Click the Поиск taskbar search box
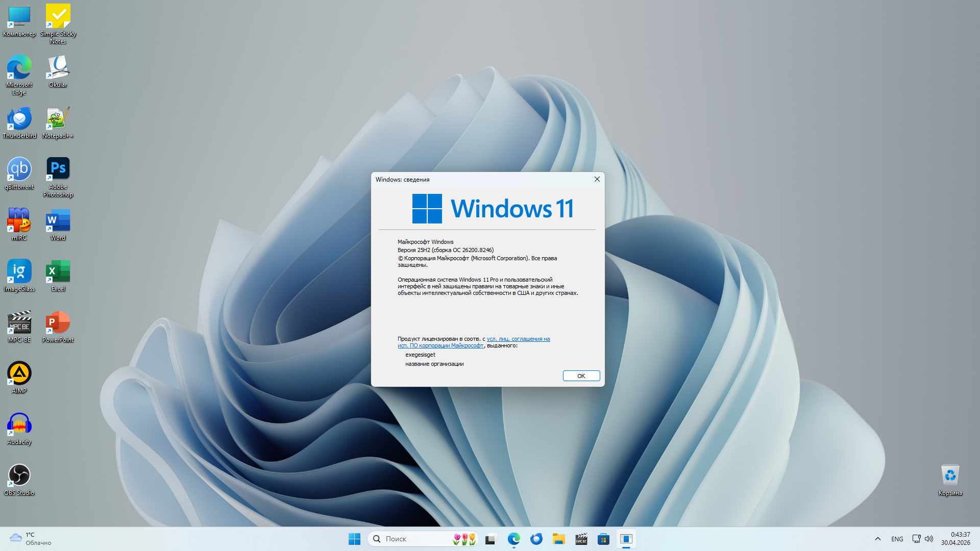The width and height of the screenshot is (980, 551). [x=423, y=539]
